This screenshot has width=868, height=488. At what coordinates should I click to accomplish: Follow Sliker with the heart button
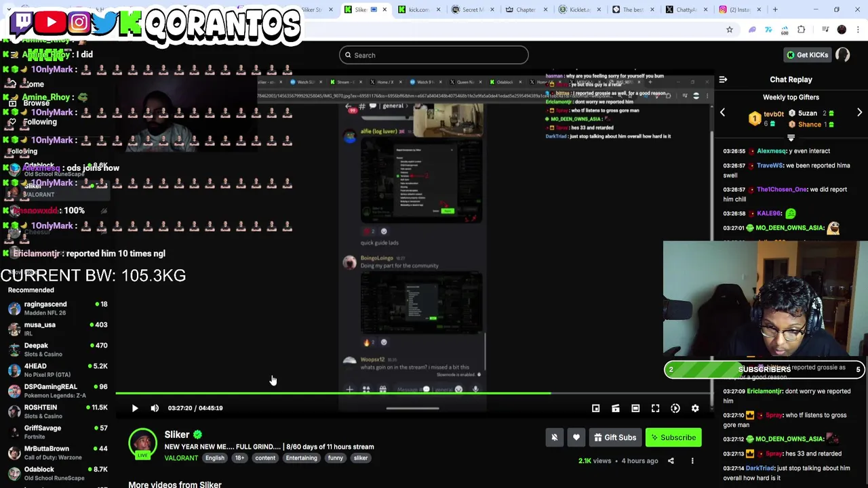pyautogui.click(x=576, y=437)
